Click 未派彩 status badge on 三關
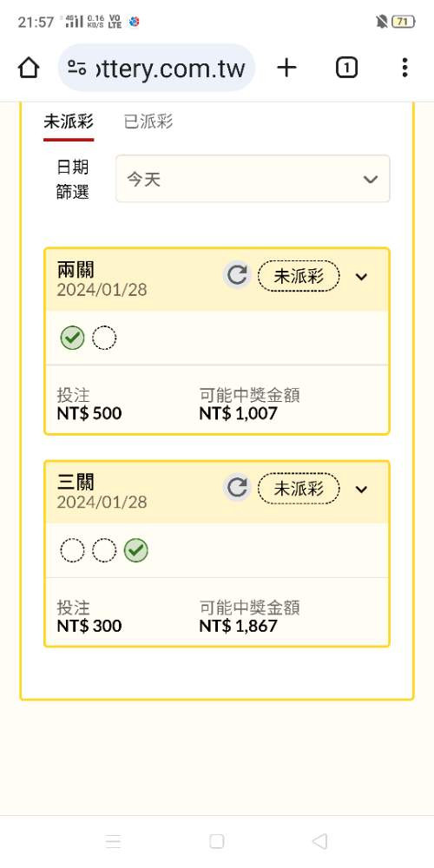434x868 pixels. point(299,489)
